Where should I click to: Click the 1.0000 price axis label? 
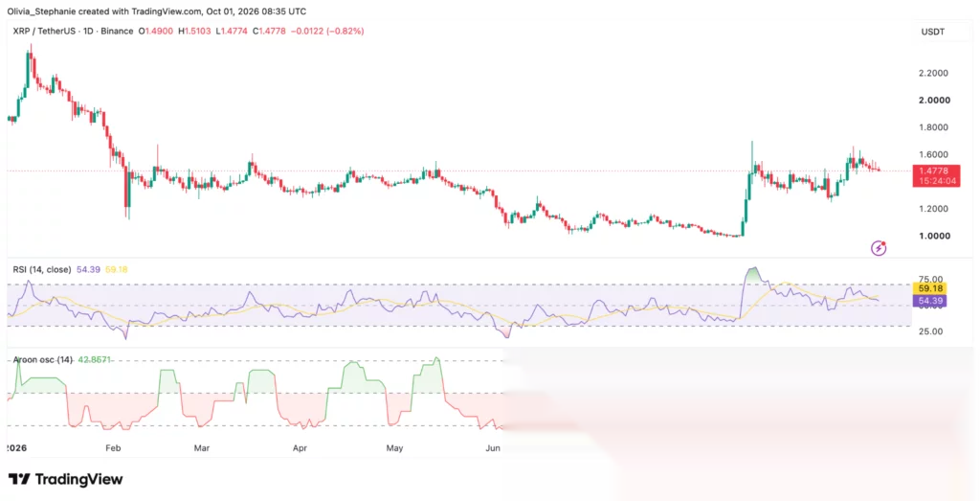(934, 236)
